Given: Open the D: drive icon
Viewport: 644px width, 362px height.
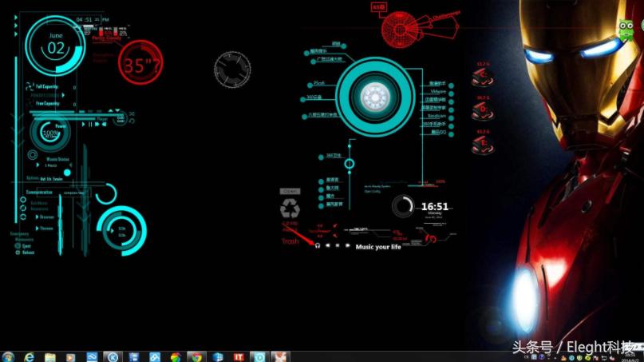Looking at the screenshot, I should pyautogui.click(x=483, y=111).
